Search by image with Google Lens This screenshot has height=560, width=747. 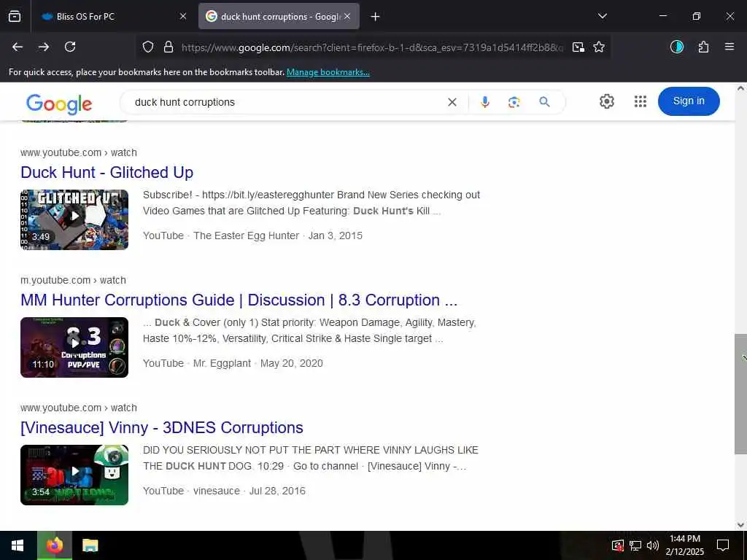514,102
